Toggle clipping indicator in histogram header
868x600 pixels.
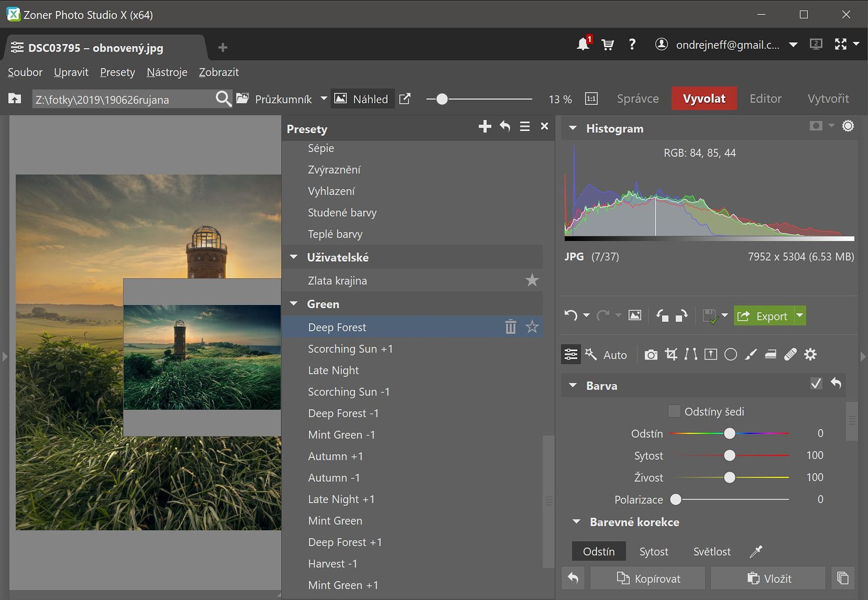[816, 126]
